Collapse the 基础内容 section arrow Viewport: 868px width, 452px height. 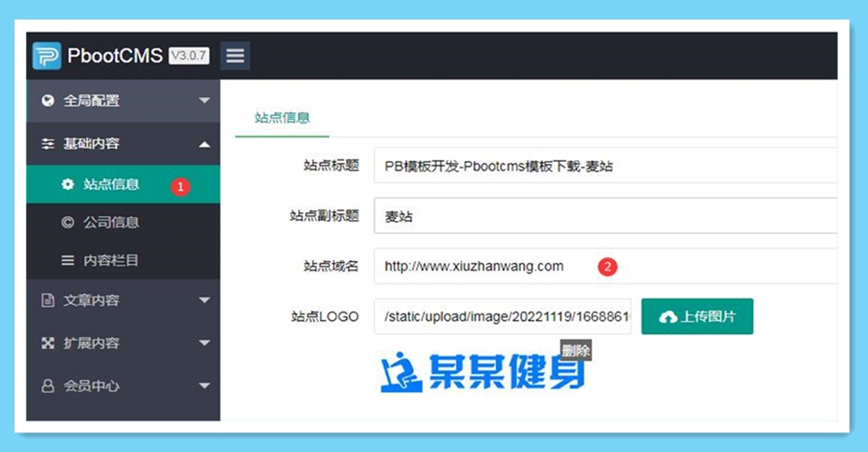click(x=204, y=144)
